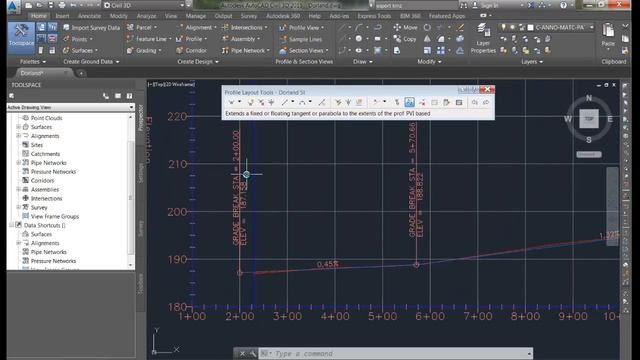Expand the Draw panel
The height and width of the screenshot is (360, 640).
tap(363, 62)
